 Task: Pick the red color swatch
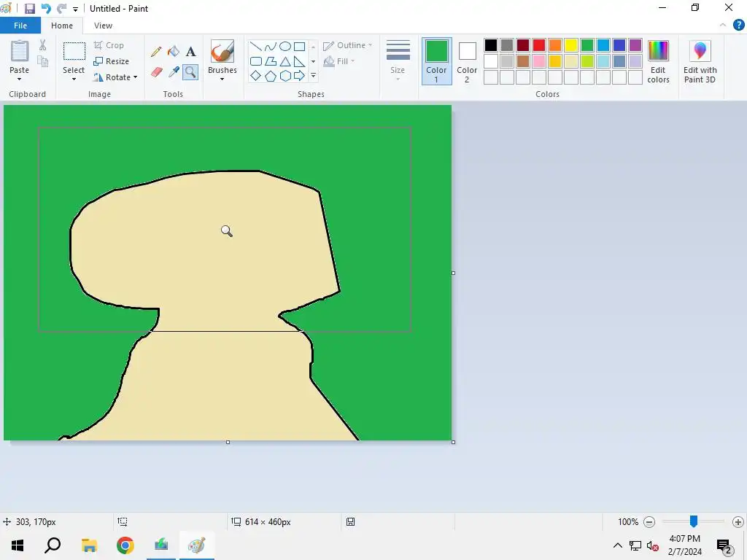point(539,45)
